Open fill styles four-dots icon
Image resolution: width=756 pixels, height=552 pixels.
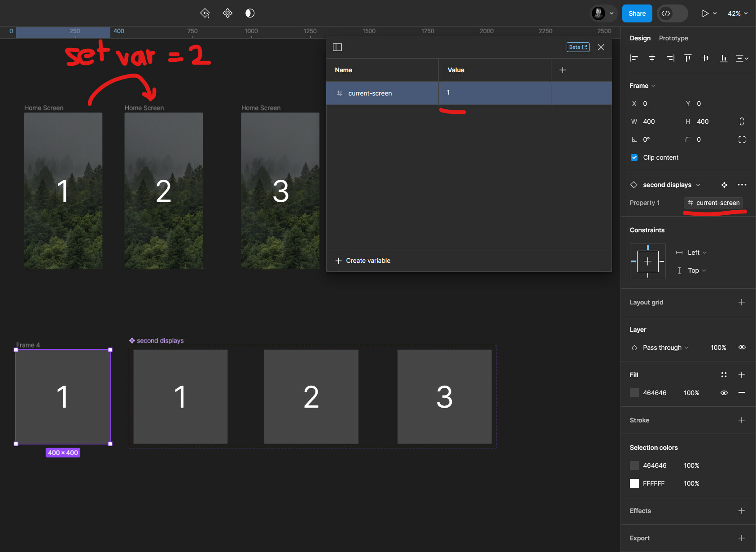[x=724, y=375]
